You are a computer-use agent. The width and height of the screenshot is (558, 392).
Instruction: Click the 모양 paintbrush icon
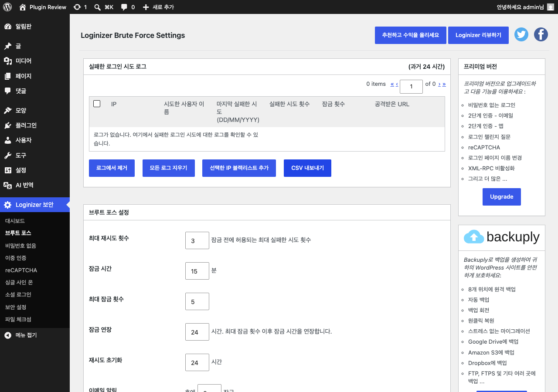point(8,111)
